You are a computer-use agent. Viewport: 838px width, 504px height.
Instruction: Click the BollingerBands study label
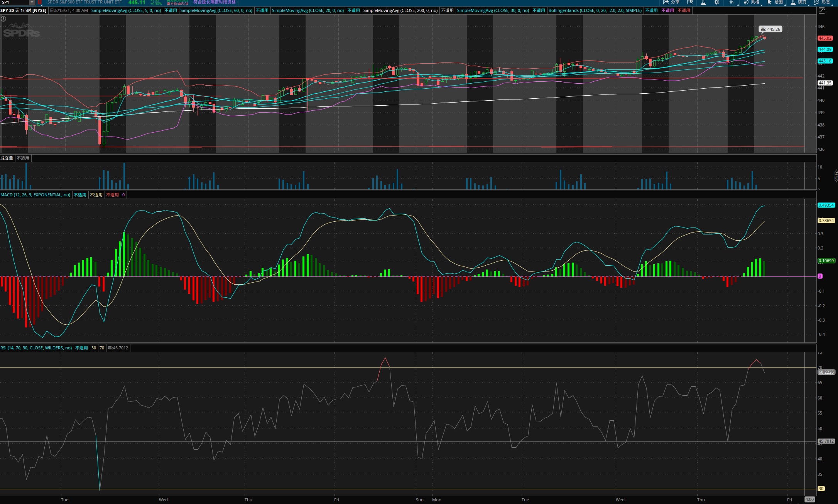tap(595, 10)
